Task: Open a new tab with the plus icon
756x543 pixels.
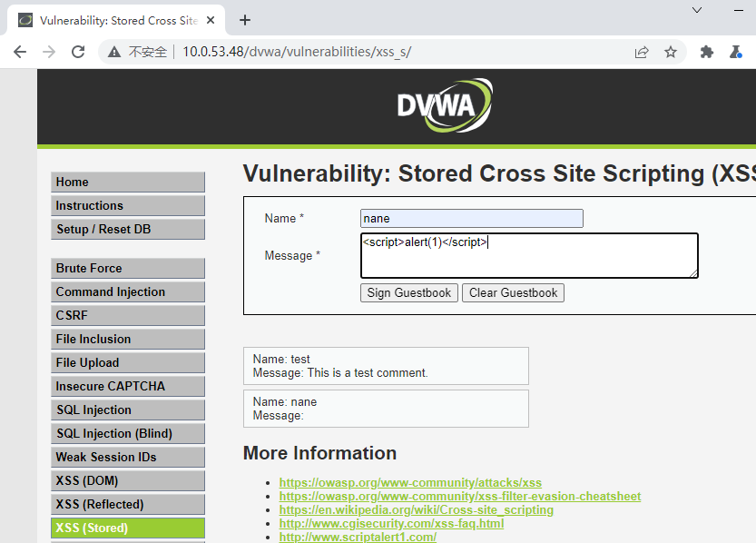Action: (245, 20)
